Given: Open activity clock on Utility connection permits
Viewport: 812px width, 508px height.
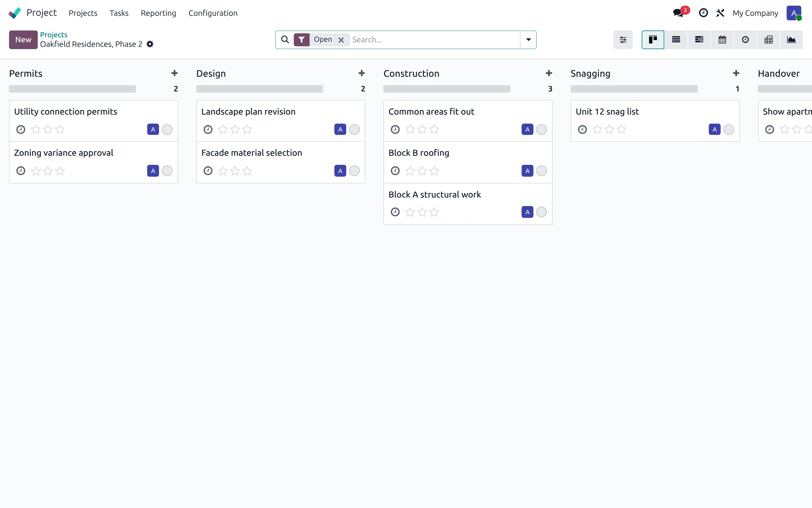Looking at the screenshot, I should pyautogui.click(x=21, y=129).
